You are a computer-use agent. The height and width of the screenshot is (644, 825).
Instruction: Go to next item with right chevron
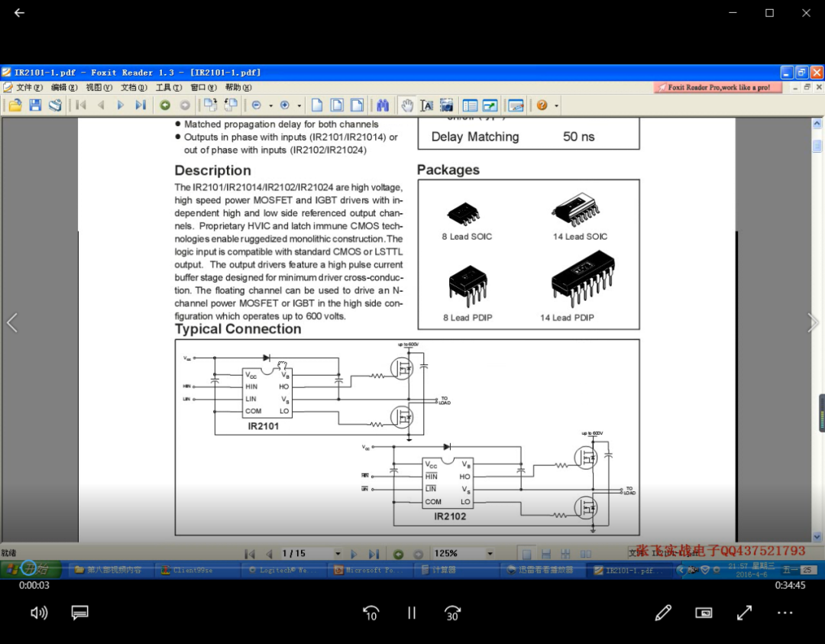[812, 322]
